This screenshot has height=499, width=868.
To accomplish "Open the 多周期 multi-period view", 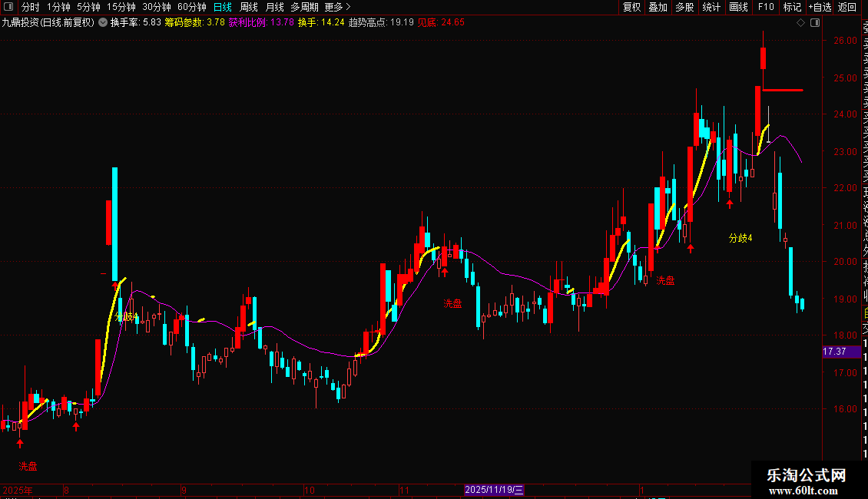I will (304, 7).
